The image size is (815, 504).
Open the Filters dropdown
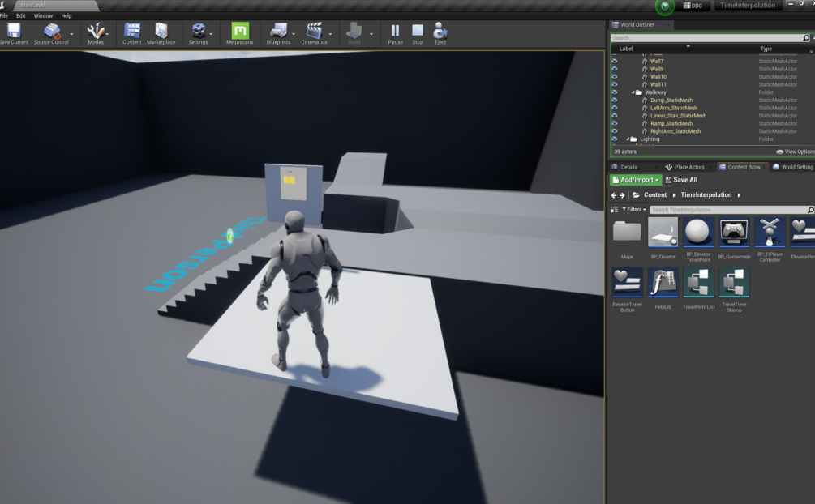pyautogui.click(x=633, y=209)
